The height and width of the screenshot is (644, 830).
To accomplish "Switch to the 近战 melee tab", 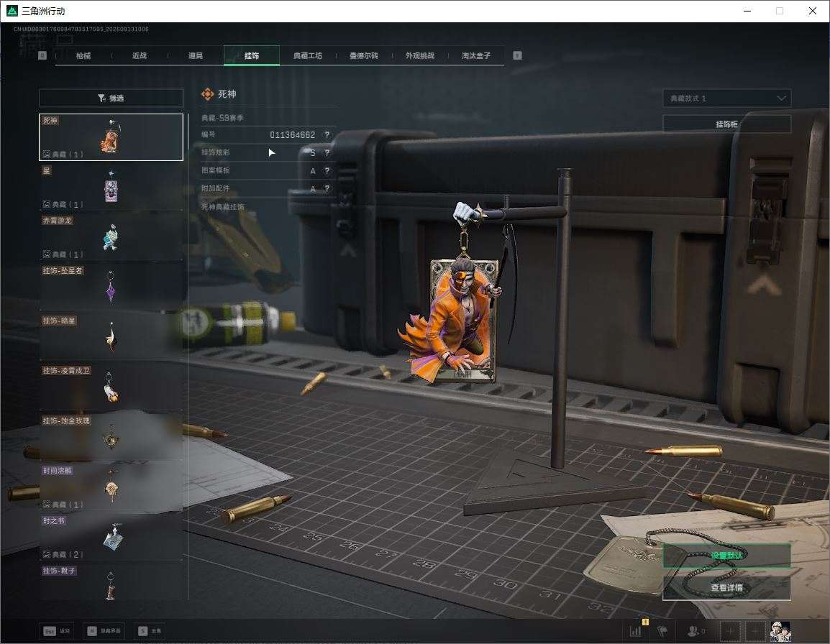I will coord(140,55).
